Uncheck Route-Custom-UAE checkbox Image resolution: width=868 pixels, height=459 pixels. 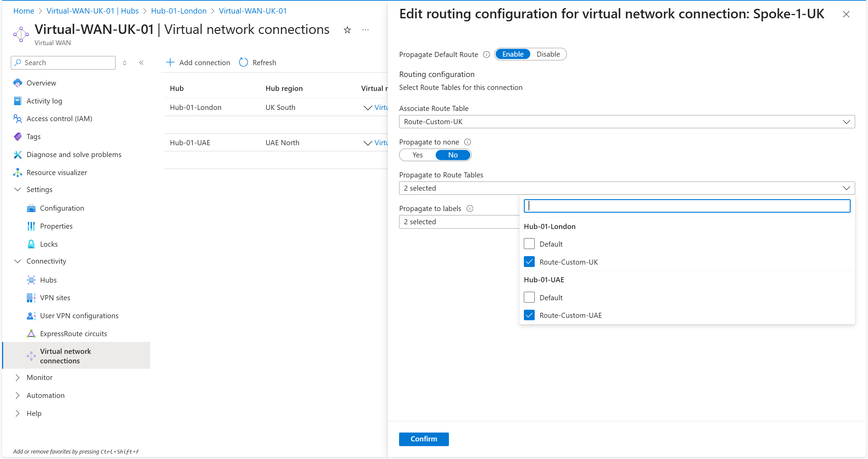pos(529,315)
